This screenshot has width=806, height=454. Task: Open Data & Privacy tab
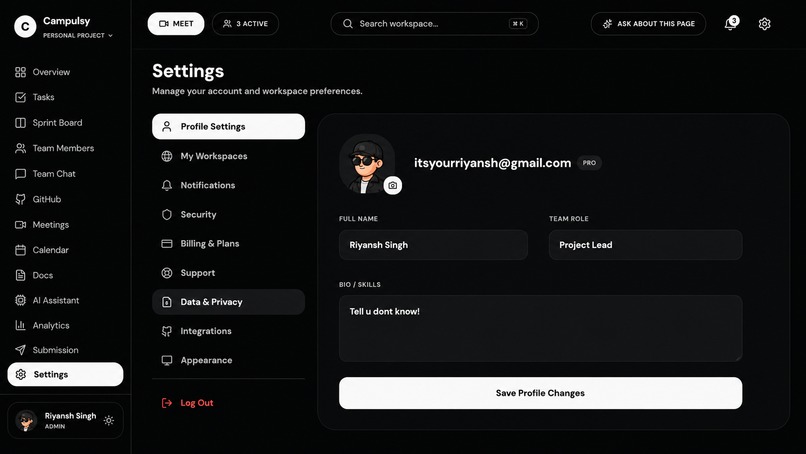(228, 302)
